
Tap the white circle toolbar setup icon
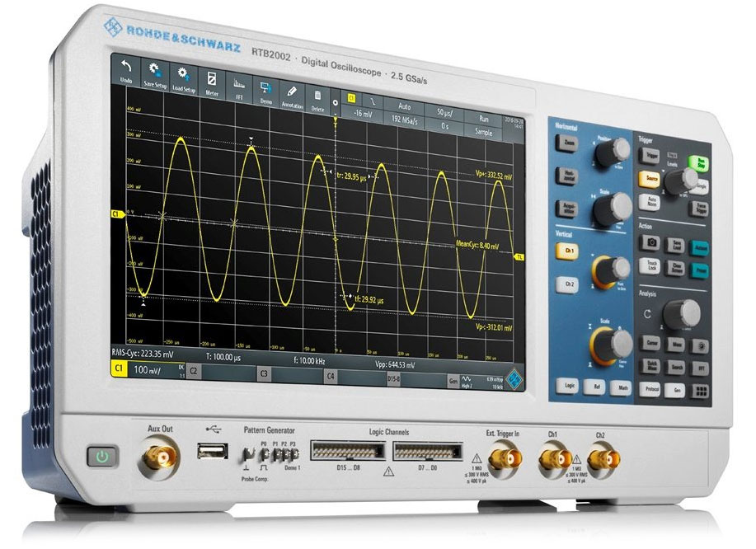(x=336, y=103)
